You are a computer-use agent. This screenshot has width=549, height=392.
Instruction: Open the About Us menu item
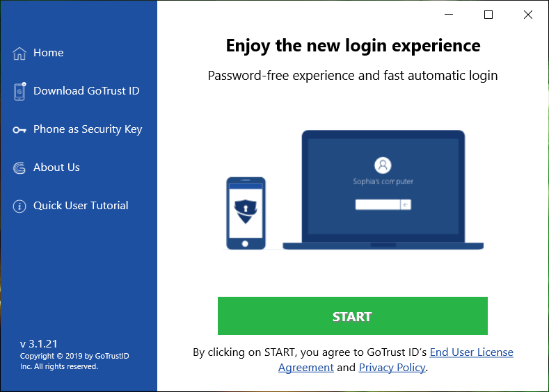[x=56, y=168]
